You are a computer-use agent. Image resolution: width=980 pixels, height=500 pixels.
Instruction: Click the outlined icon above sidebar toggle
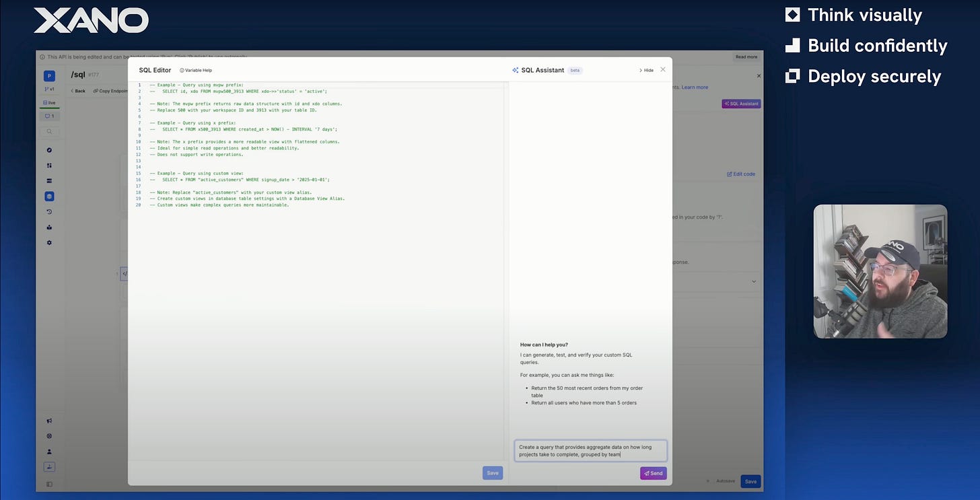(x=49, y=467)
